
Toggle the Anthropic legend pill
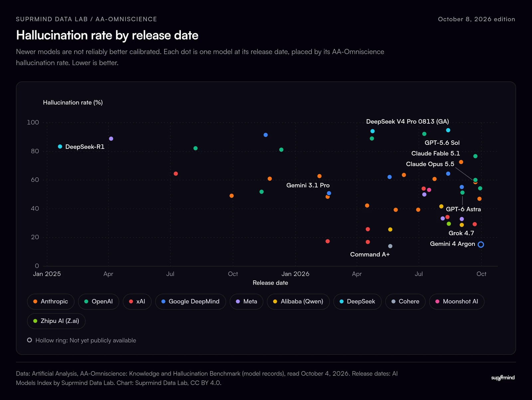[x=51, y=302]
